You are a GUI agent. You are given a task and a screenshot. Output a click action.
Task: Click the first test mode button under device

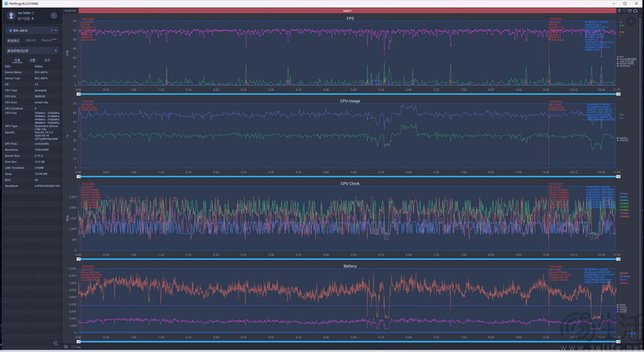point(13,40)
